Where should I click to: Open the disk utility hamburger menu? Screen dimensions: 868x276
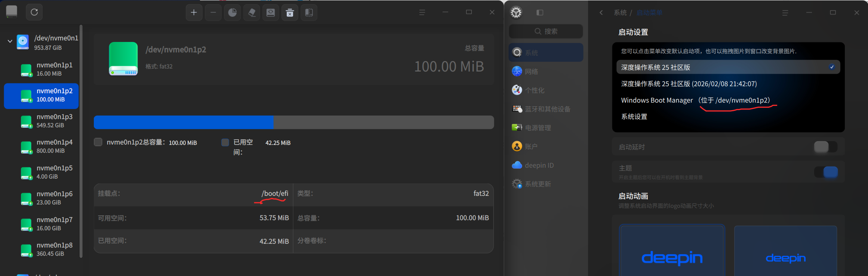tap(422, 12)
